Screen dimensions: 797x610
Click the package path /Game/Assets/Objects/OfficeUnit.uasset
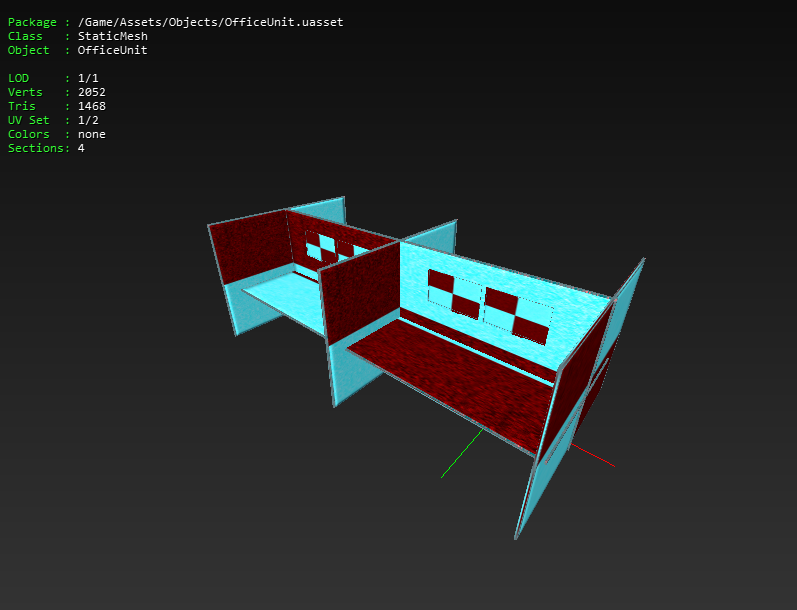[210, 22]
